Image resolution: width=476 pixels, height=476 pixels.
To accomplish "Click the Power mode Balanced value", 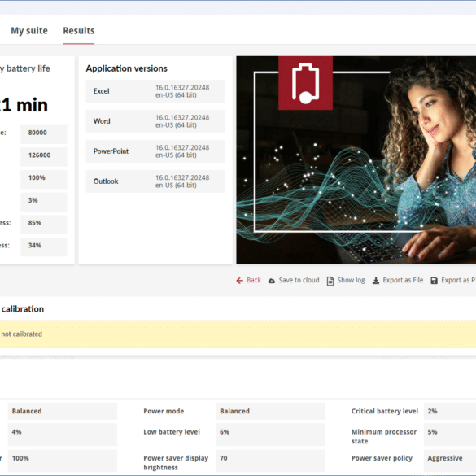I will click(x=270, y=412).
